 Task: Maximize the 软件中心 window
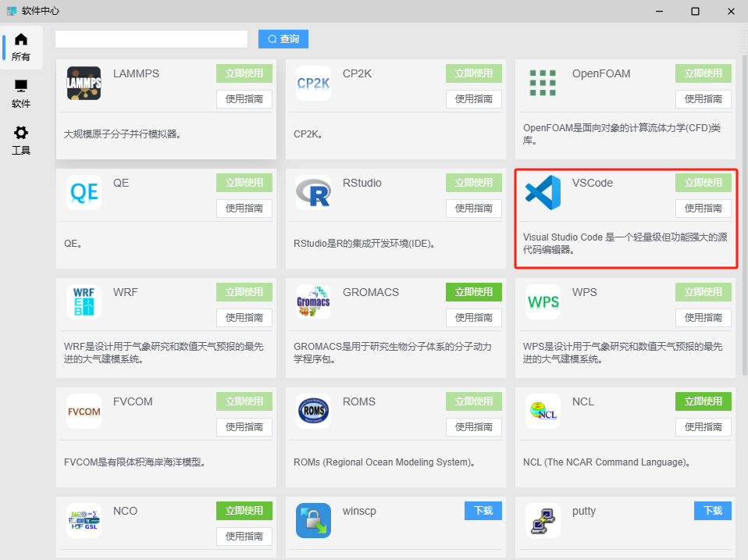click(x=695, y=11)
